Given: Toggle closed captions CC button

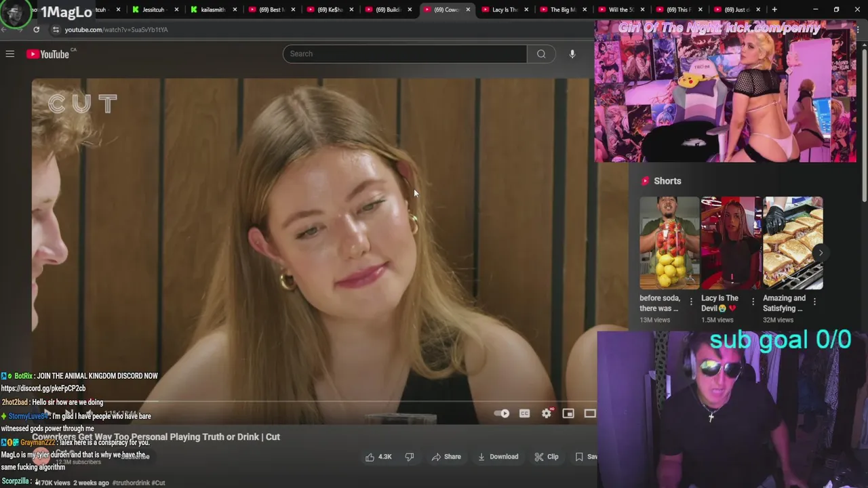Looking at the screenshot, I should tap(524, 413).
